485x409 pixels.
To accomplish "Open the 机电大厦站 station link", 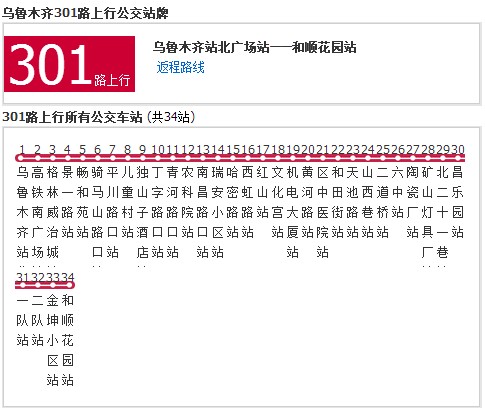I will (292, 212).
